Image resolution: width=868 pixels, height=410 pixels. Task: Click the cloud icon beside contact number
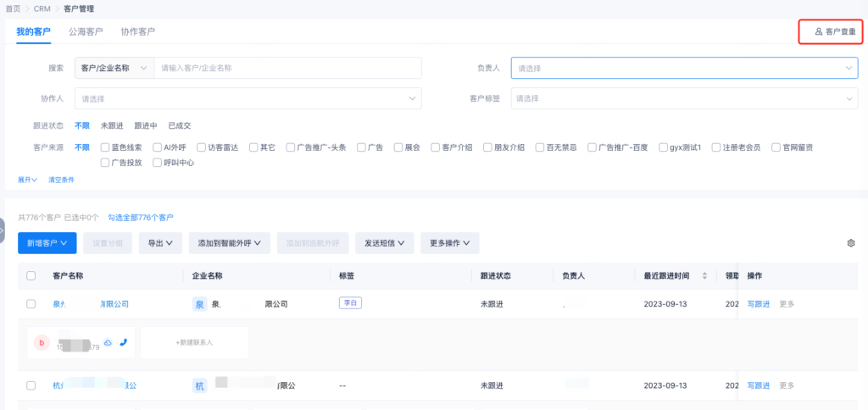point(108,342)
